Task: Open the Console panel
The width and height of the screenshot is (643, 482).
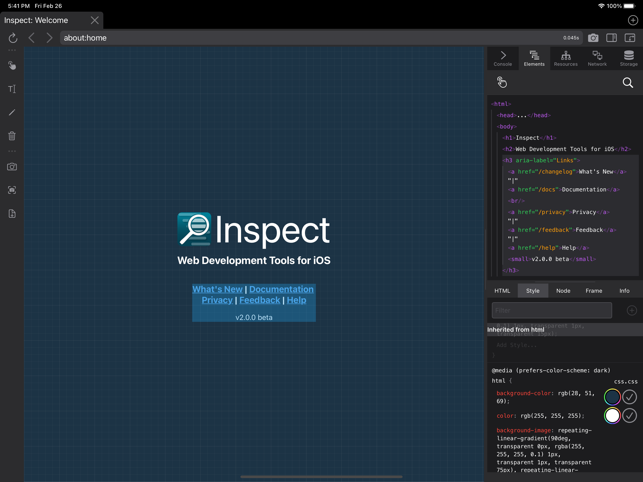Action: [503, 58]
